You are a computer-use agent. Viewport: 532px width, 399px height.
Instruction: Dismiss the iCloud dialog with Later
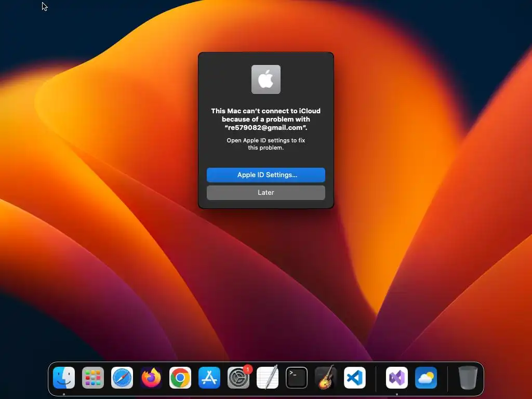265,192
